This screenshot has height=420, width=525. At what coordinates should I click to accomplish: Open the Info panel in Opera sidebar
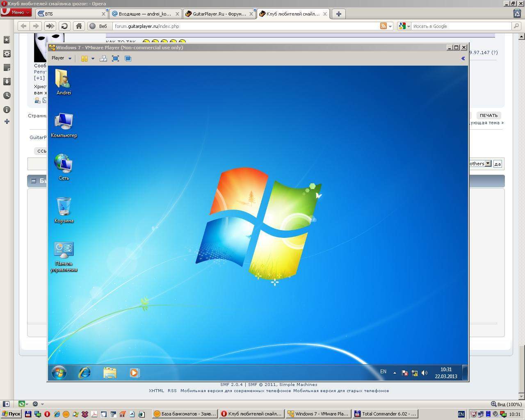(x=7, y=110)
